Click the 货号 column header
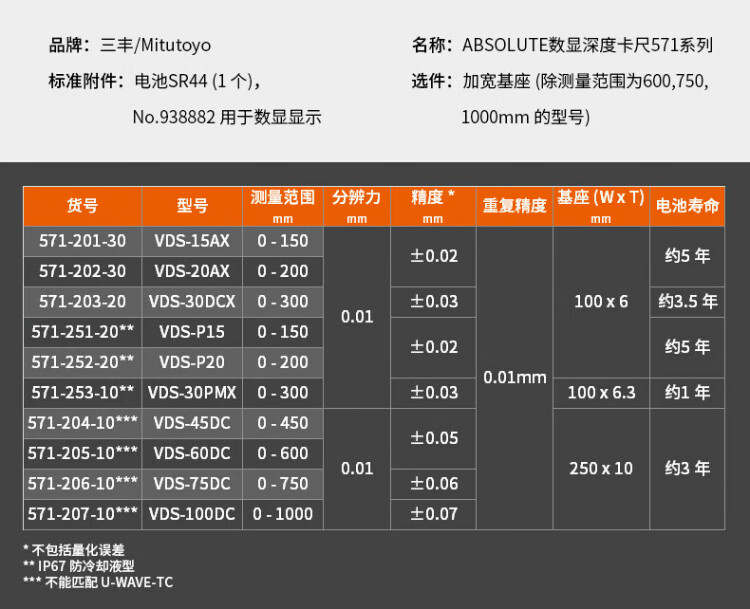This screenshot has height=609, width=750. click(83, 206)
